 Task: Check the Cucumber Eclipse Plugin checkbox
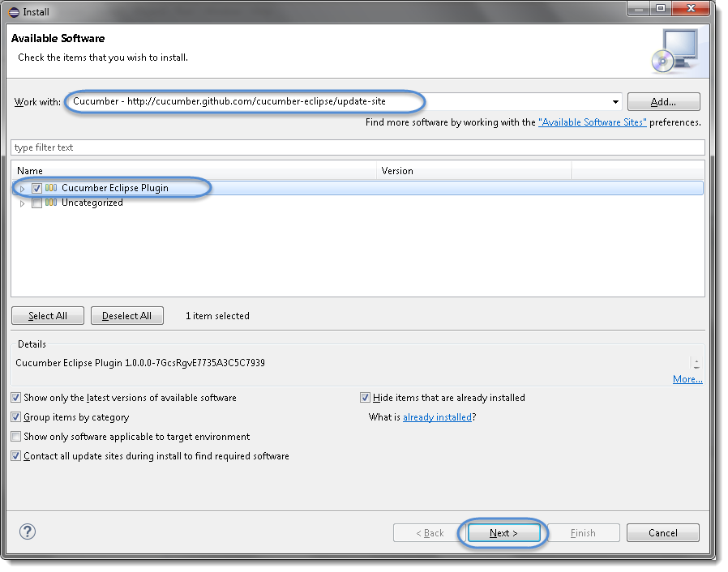pyautogui.click(x=36, y=188)
